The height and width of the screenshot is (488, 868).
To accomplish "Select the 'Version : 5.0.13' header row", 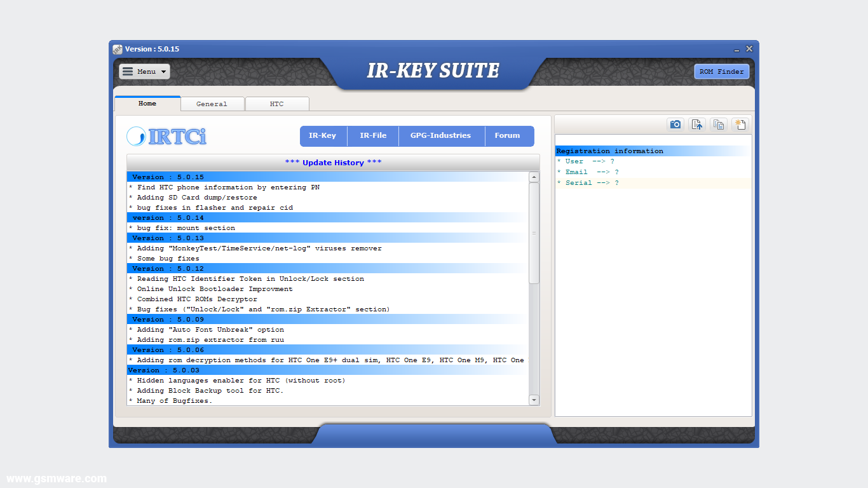I will [328, 238].
